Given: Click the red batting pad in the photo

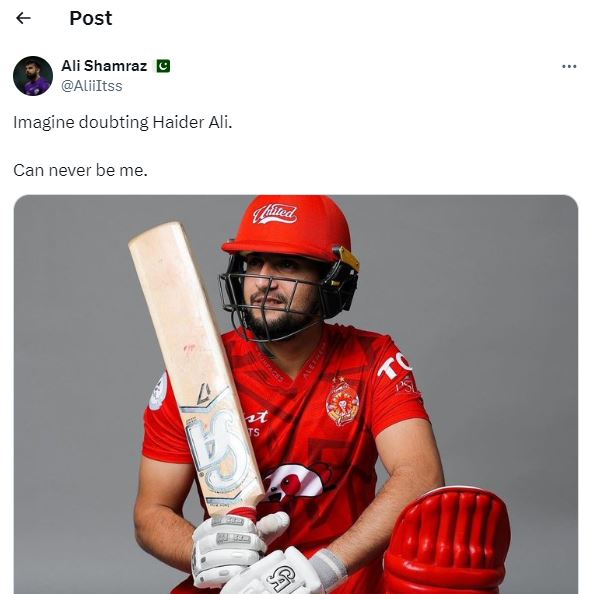Looking at the screenshot, I should click(x=447, y=540).
